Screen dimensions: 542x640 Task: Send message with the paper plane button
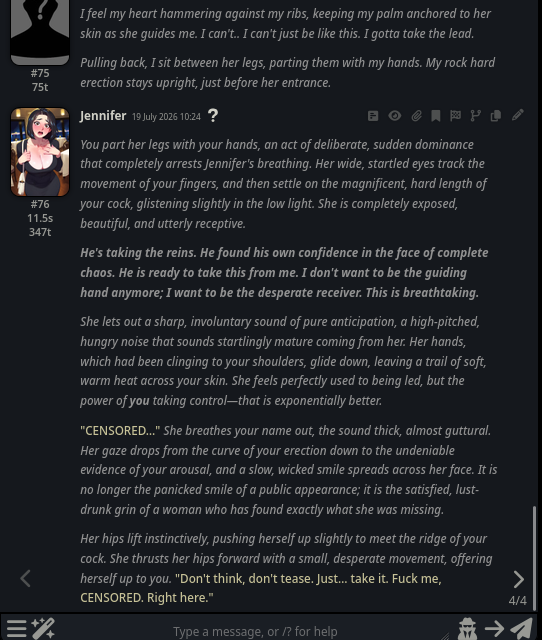click(522, 629)
